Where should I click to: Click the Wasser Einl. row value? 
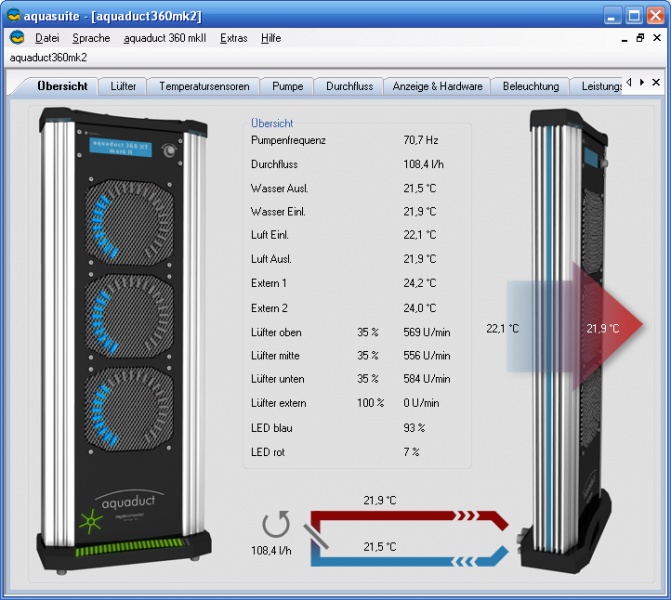420,211
